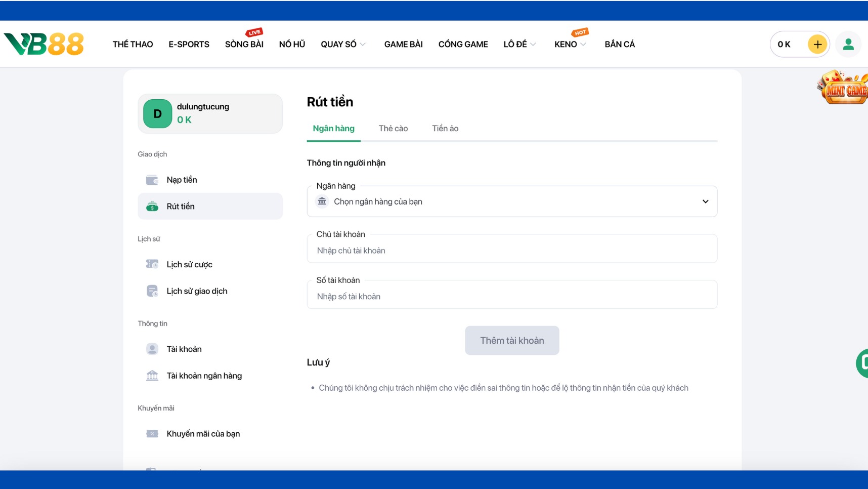Click the LIVE badge above SÒNG BÀI
Screen dimensions: 868x489
254,32
